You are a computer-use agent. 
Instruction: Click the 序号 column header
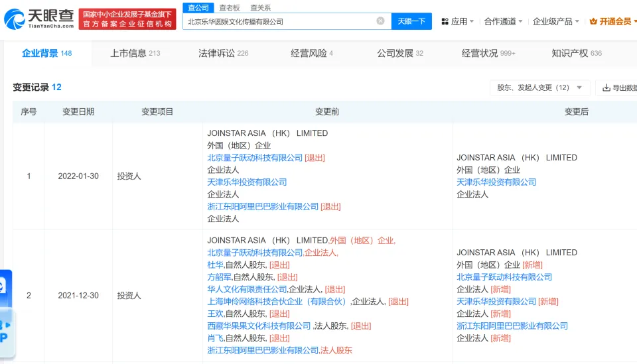click(29, 111)
